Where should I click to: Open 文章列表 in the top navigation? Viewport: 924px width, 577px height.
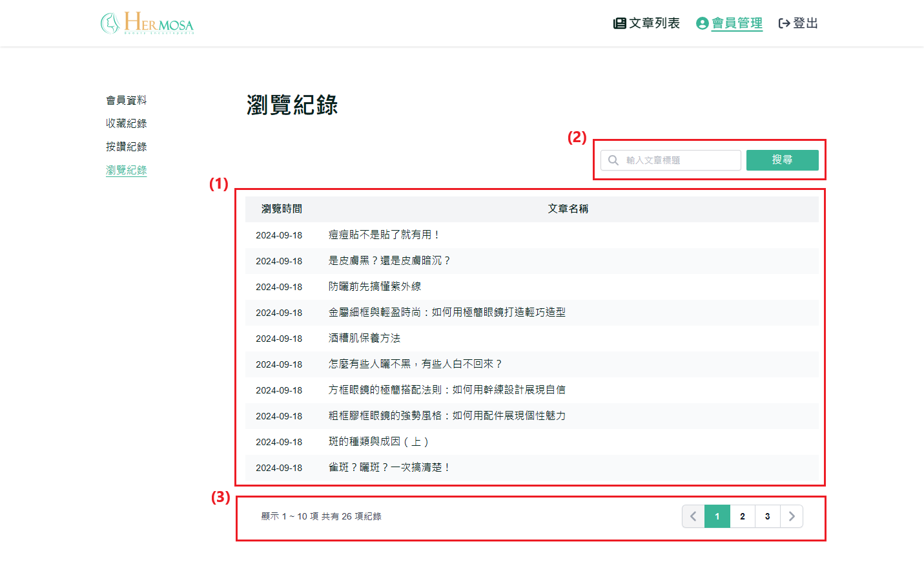coord(654,23)
